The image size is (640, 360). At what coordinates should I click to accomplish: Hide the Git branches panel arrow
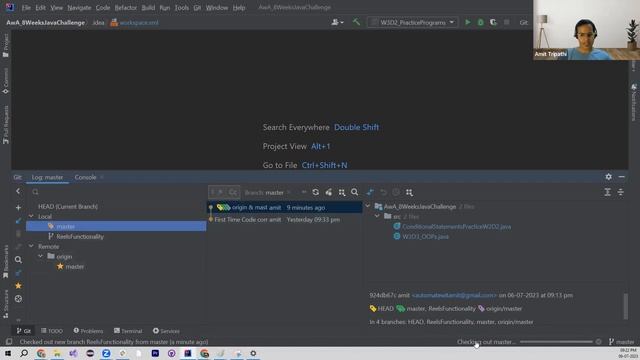(x=18, y=191)
